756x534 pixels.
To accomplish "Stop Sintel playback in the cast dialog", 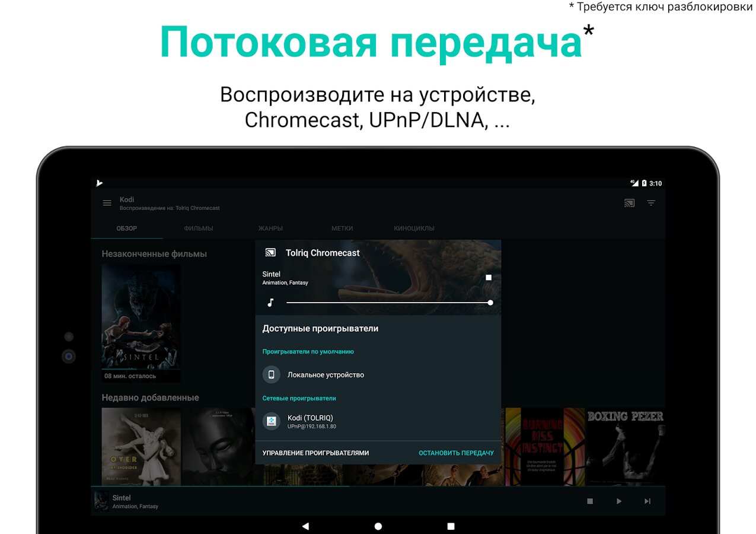I will click(489, 277).
